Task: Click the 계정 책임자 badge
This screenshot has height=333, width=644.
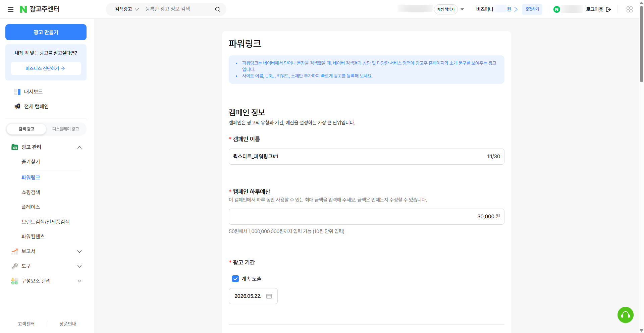Action: click(446, 9)
